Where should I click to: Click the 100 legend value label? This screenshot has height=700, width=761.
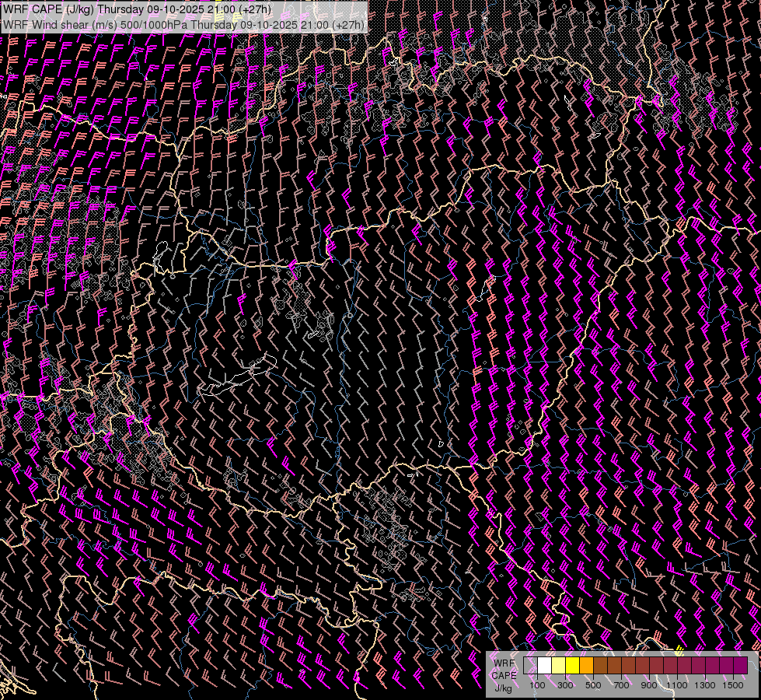click(537, 685)
